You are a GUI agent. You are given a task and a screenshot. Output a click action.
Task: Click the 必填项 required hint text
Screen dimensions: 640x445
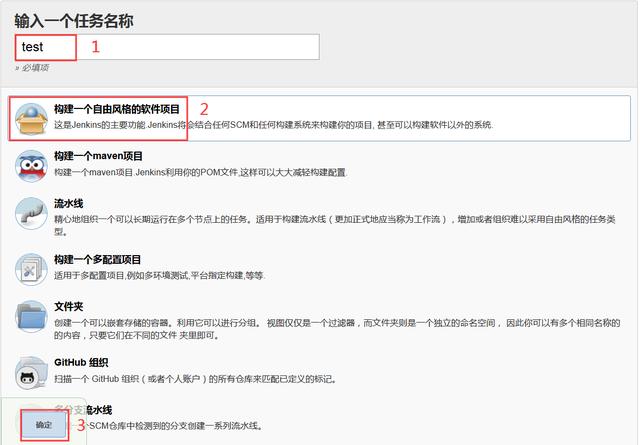point(32,68)
